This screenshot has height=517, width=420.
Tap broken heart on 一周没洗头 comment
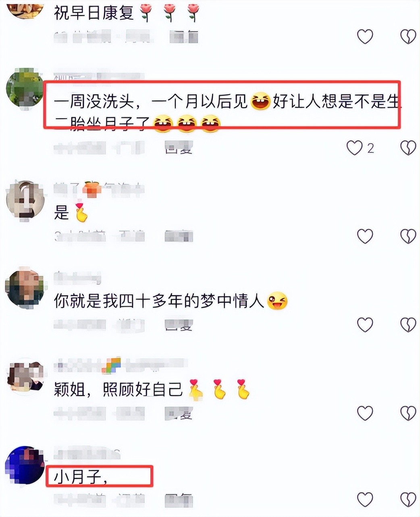point(408,148)
